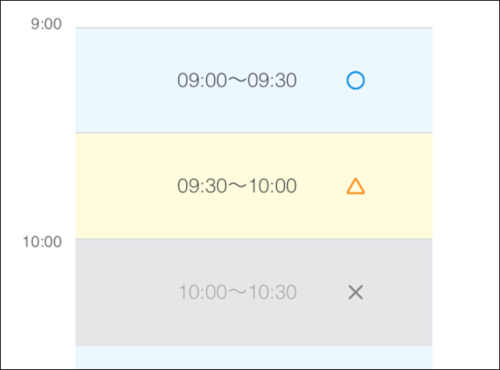Click top border line beside 9:00 label
This screenshot has width=500, height=370.
(x=254, y=28)
